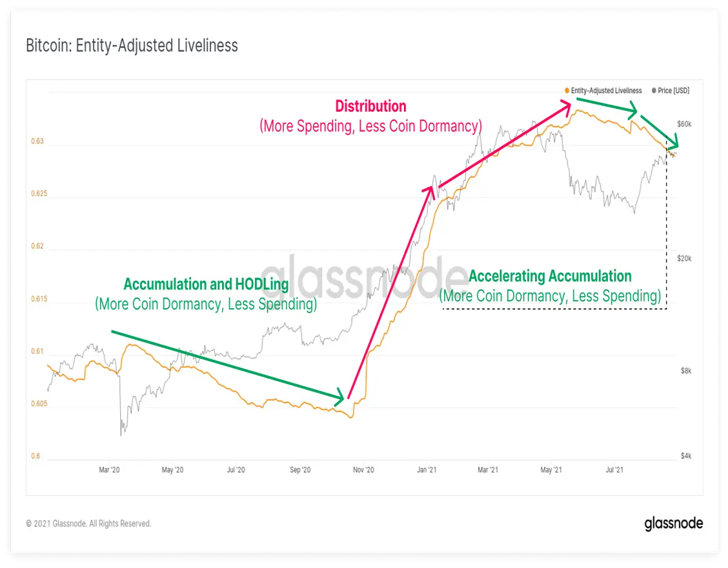
Task: Click the glassnode watermark in chart center
Action: (364, 276)
